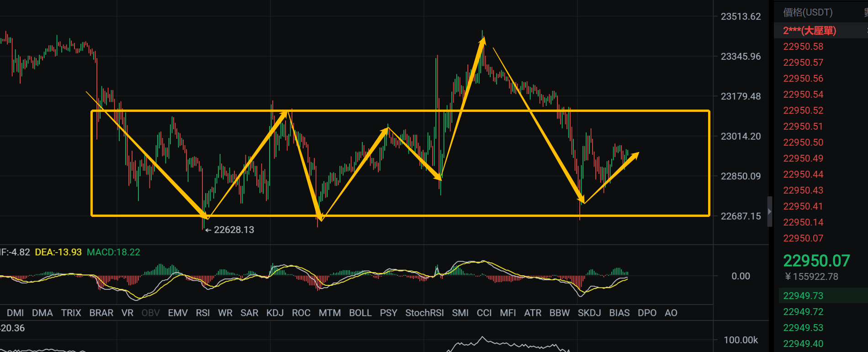Choose the ATR indicator

click(x=532, y=313)
